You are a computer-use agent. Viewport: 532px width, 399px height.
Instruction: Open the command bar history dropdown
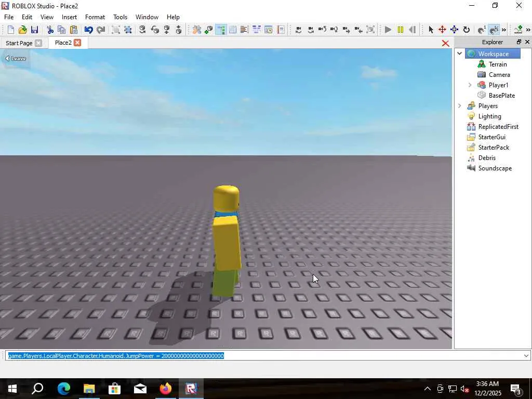point(526,355)
